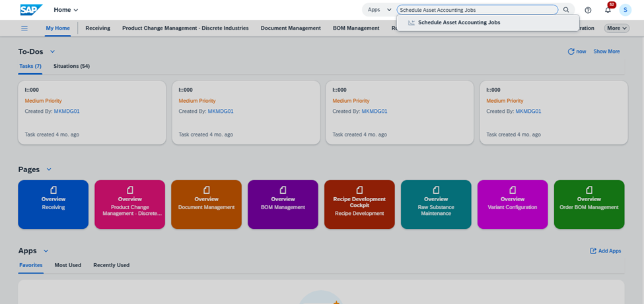Open the Document Management page tile

(x=206, y=204)
